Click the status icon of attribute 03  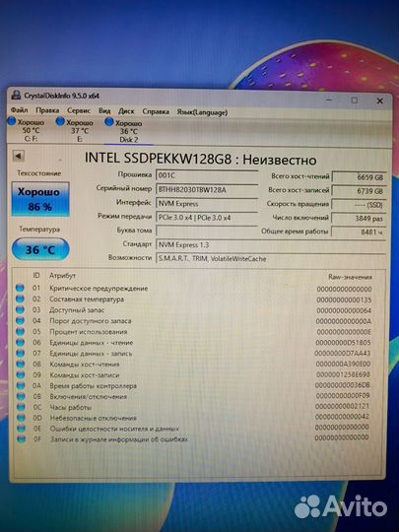[x=20, y=309]
